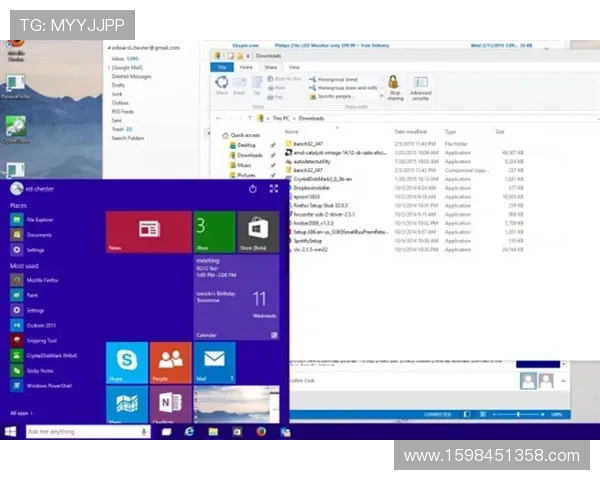Open the File ribbon tab

click(x=221, y=67)
